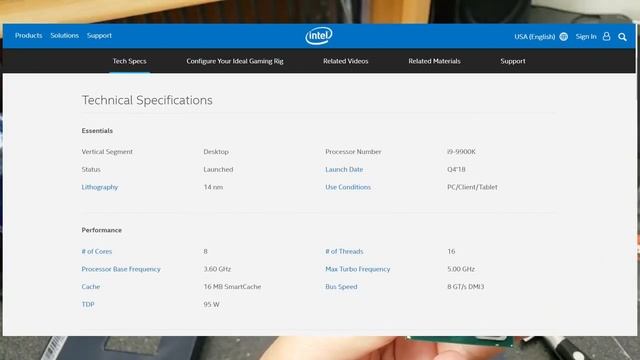This screenshot has height=360, width=640.
Task: Click the Intel logo
Action: pyautogui.click(x=319, y=36)
